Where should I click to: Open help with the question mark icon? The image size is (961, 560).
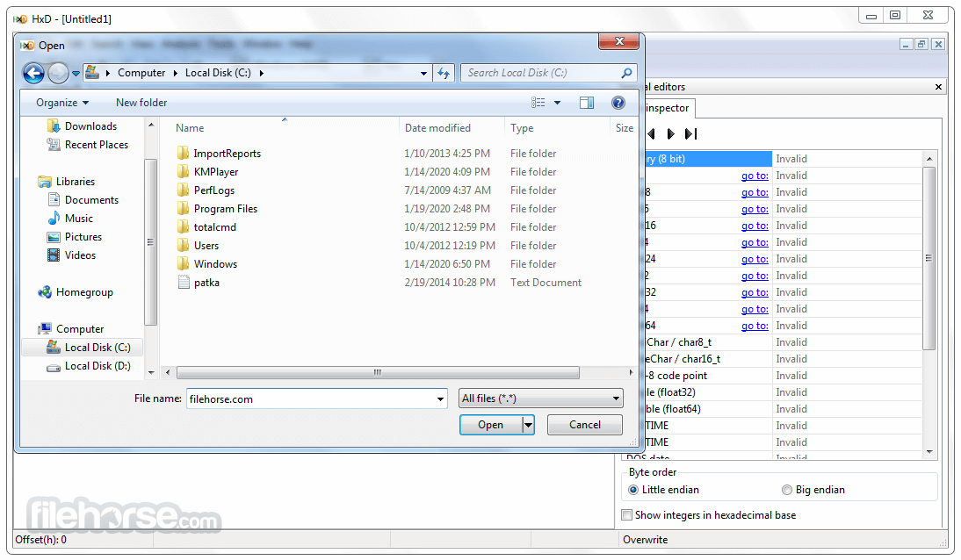[x=618, y=103]
